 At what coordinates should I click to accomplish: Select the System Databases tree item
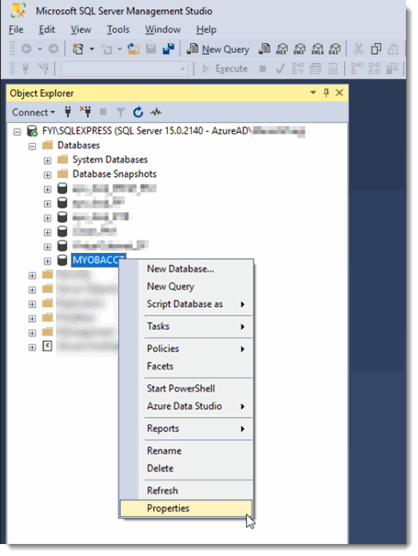(110, 160)
